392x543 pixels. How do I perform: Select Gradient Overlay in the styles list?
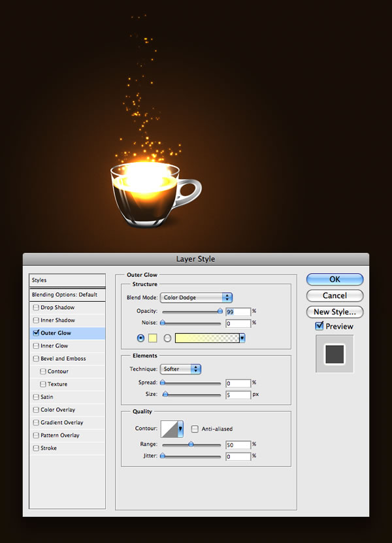click(62, 423)
